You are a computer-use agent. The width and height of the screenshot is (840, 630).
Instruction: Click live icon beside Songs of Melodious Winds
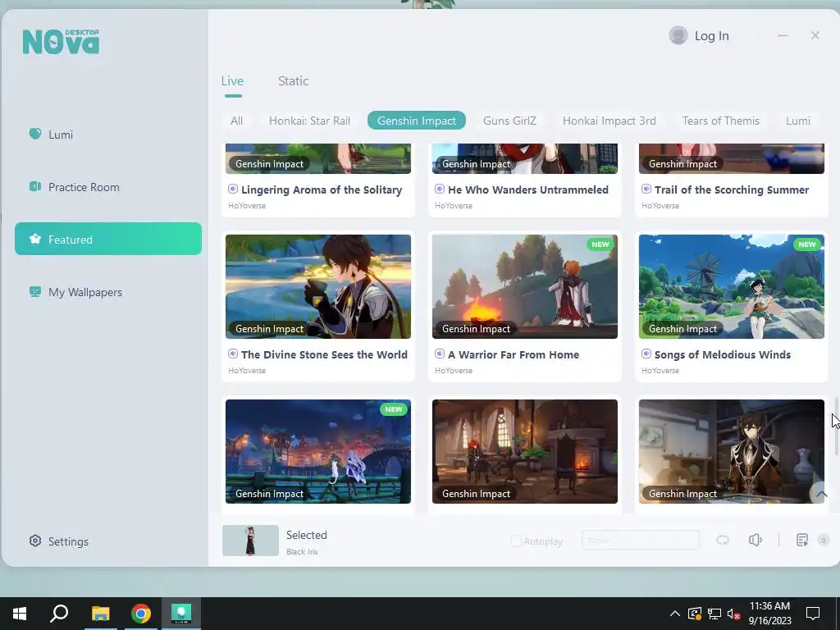(646, 354)
